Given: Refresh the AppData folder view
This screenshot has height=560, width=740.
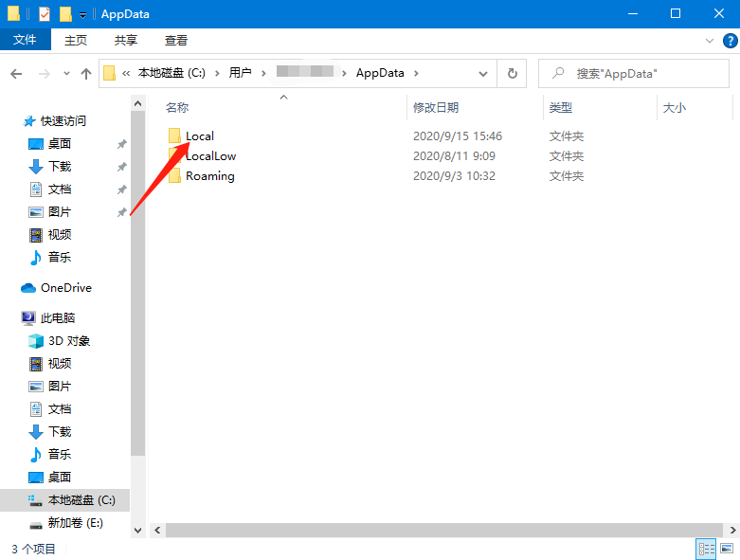Looking at the screenshot, I should [x=512, y=74].
